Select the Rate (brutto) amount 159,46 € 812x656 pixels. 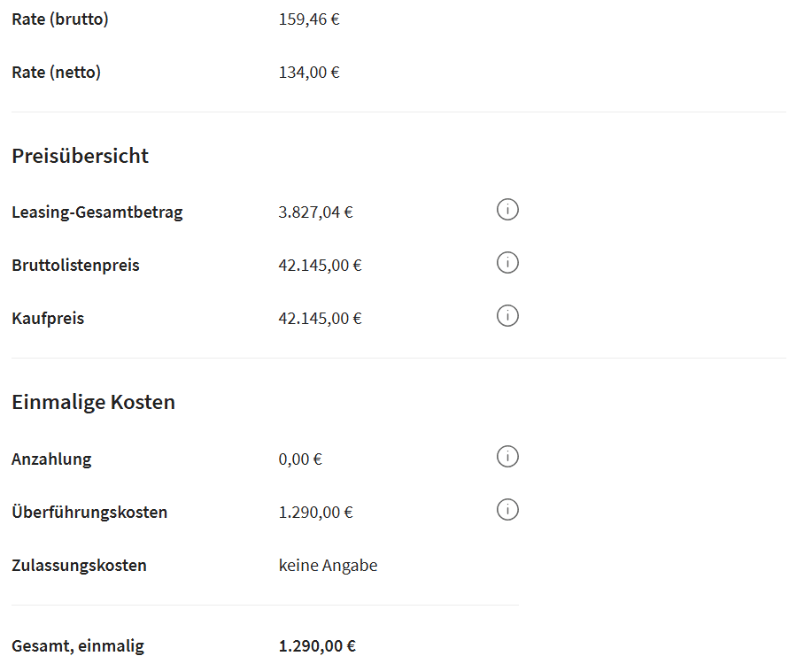click(309, 19)
